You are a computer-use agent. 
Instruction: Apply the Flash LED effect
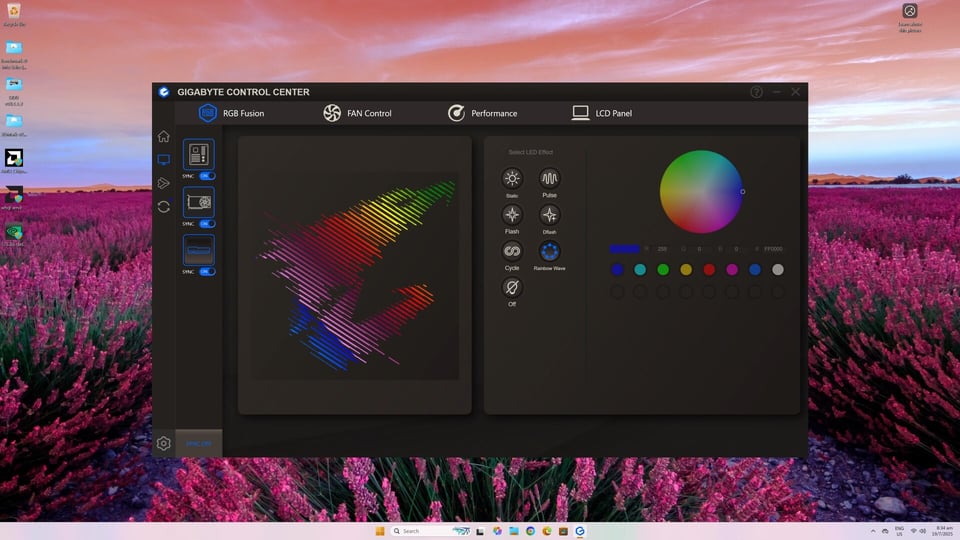[512, 215]
